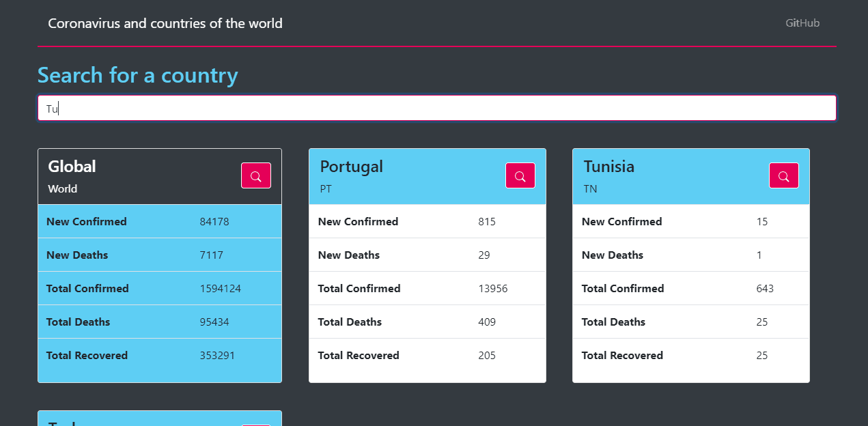This screenshot has height=426, width=868.
Task: Click the TN country code label
Action: click(591, 189)
